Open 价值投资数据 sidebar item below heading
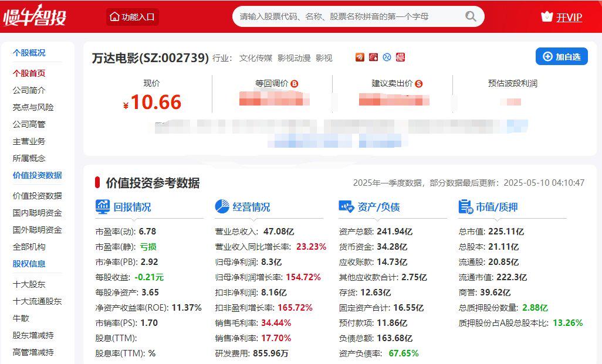 click(37, 196)
